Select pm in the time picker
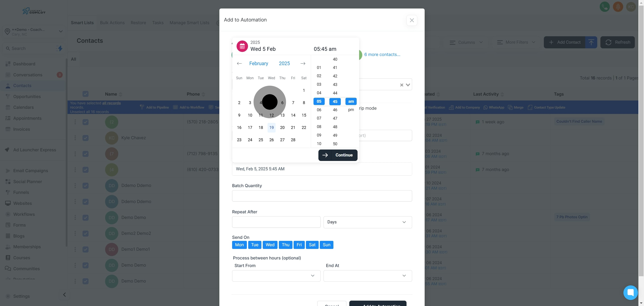644x306 pixels. (x=351, y=110)
